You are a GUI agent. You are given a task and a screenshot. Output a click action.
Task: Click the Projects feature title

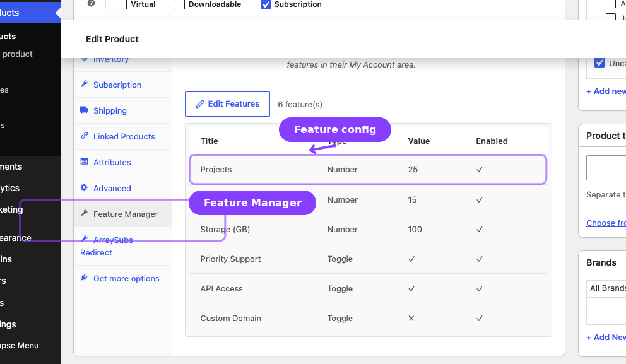tap(216, 169)
